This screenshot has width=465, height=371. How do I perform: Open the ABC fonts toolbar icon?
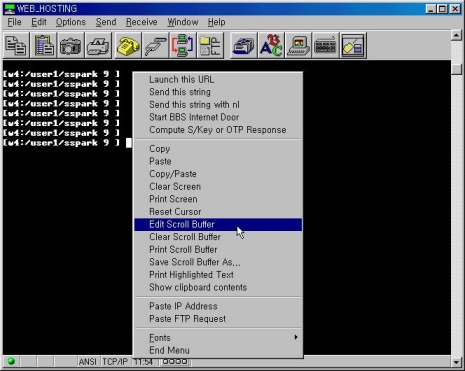pos(271,45)
